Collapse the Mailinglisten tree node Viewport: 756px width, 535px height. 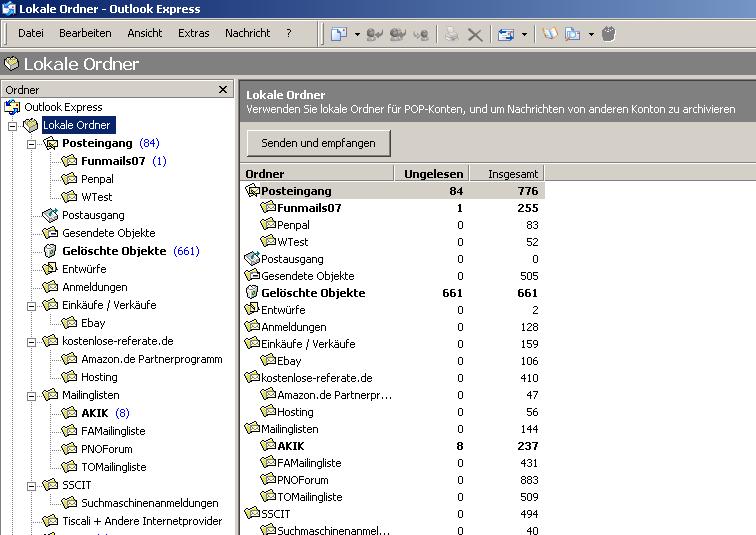[x=31, y=396]
